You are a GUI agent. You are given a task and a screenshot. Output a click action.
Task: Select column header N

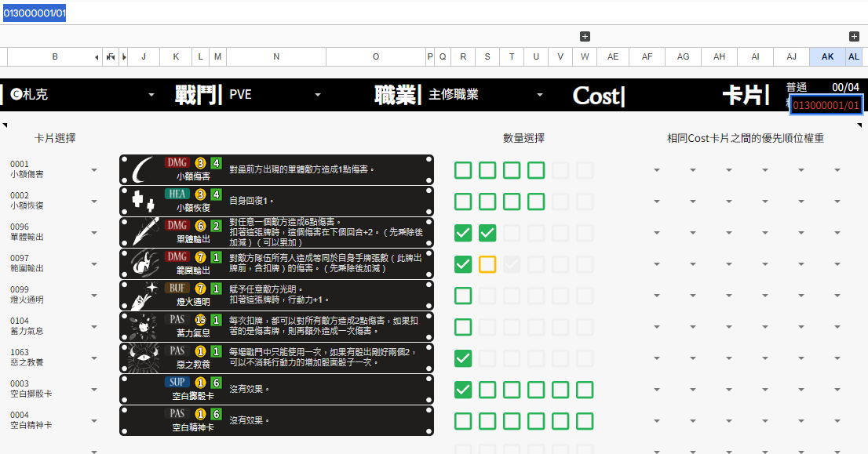[276, 57]
